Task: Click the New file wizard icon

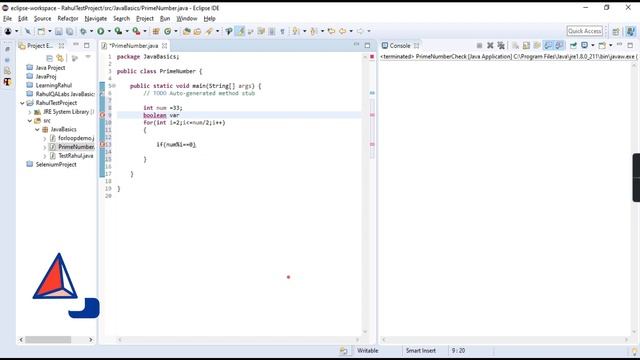Action: pos(41,31)
